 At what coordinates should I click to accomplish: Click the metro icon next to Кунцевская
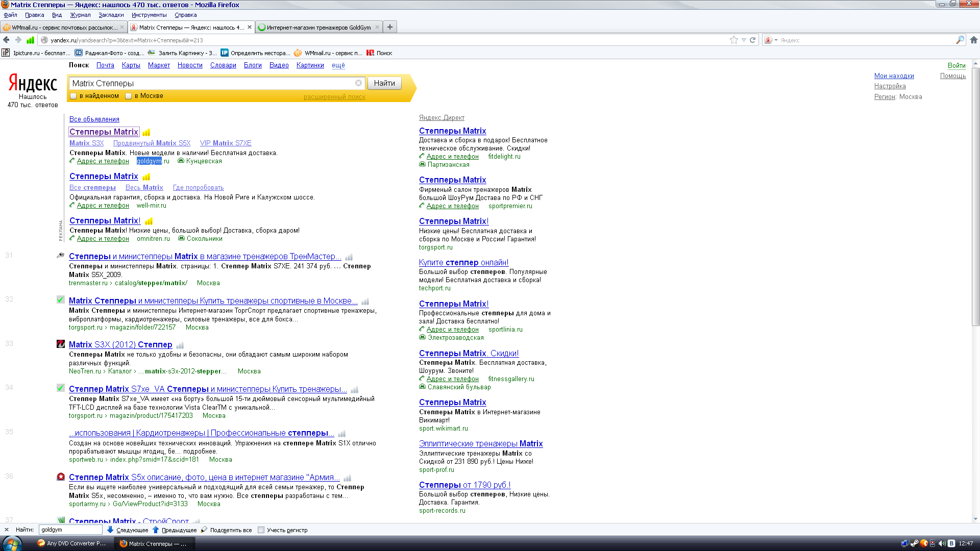click(x=181, y=161)
